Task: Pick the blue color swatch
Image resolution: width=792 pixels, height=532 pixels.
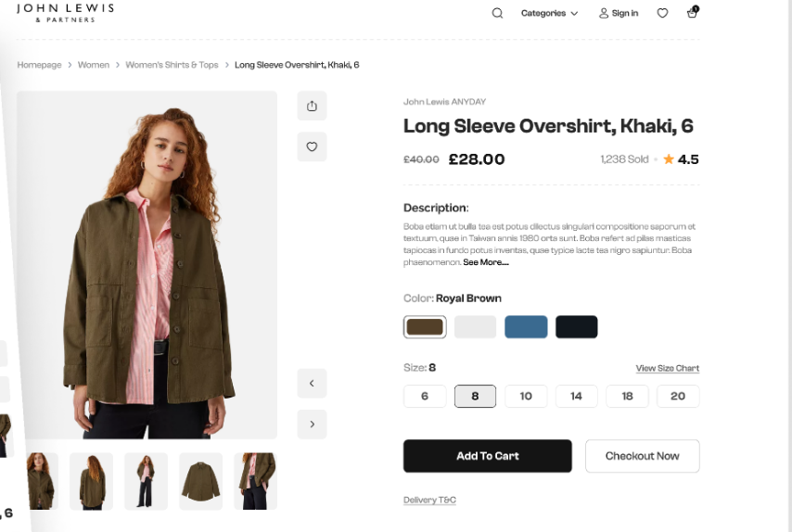Action: pos(526,326)
